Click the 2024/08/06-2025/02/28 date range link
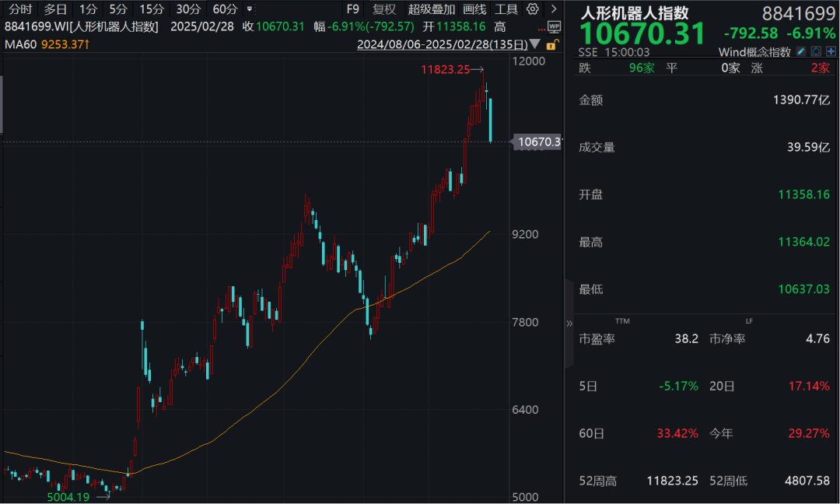The image size is (840, 504). coord(441,45)
